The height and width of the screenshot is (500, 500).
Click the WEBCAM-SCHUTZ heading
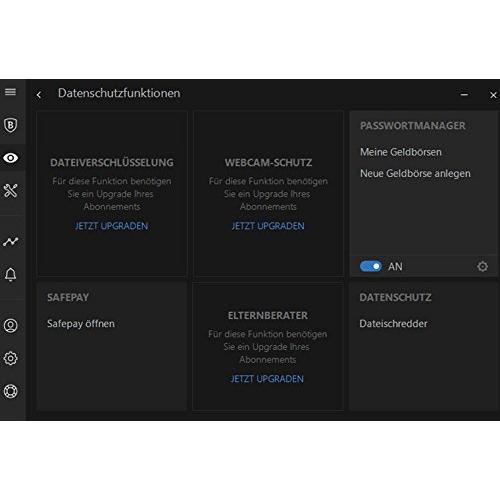[x=268, y=163]
